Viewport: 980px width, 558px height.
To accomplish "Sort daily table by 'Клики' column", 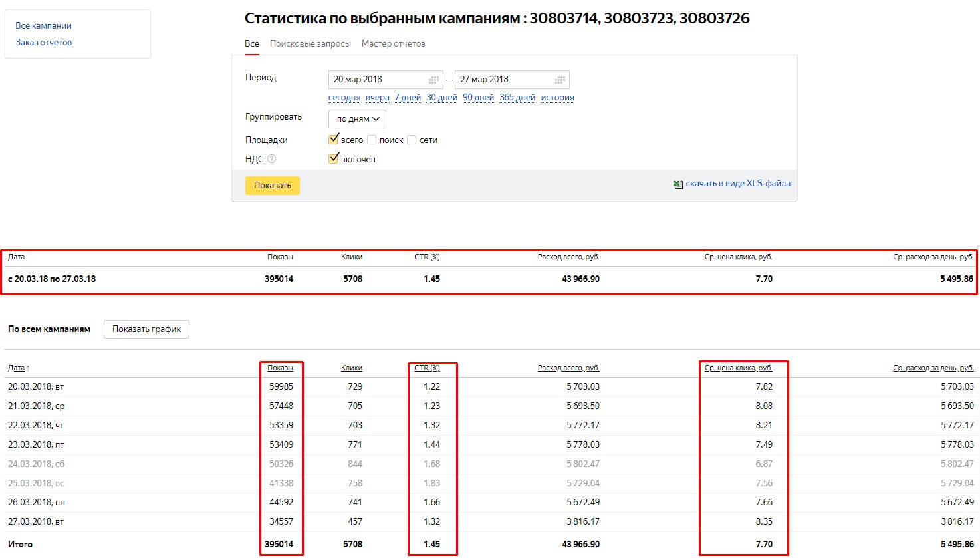I will tap(352, 368).
